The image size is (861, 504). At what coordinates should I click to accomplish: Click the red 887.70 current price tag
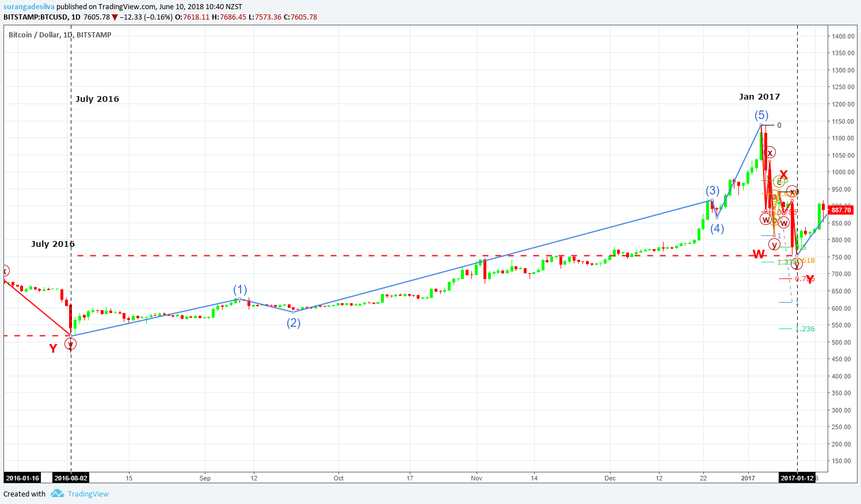841,210
